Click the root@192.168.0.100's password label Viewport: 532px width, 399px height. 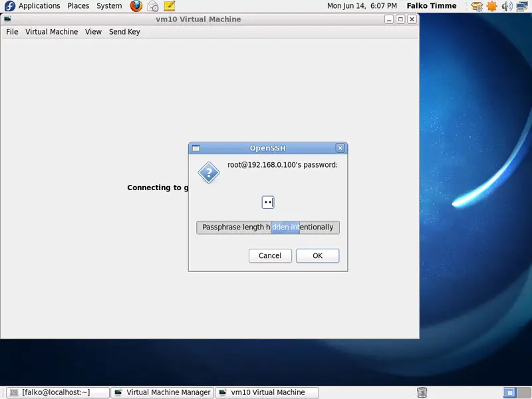(x=283, y=165)
